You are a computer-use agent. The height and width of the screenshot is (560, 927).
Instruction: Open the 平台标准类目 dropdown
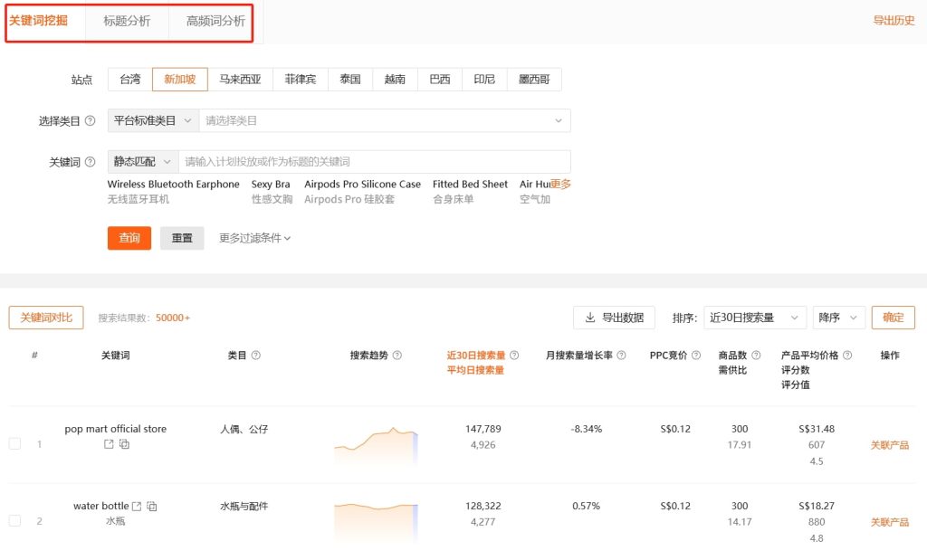[x=153, y=120]
